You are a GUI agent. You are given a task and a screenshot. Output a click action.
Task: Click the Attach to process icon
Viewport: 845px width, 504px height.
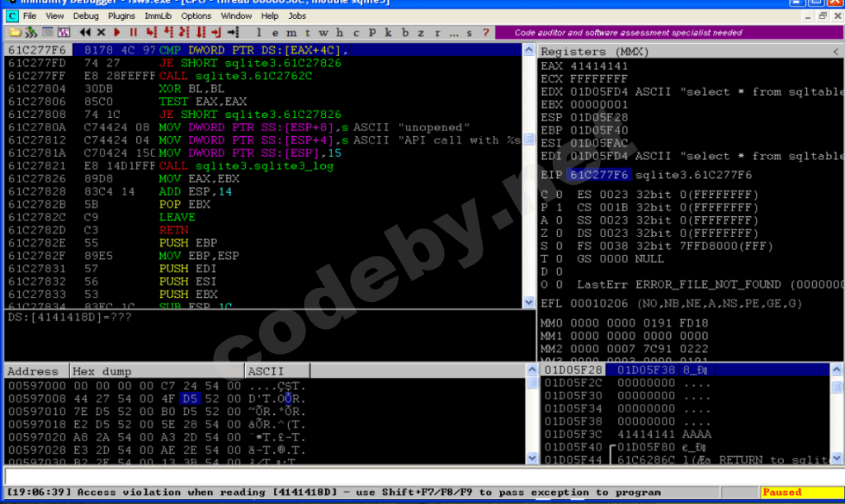[31, 33]
